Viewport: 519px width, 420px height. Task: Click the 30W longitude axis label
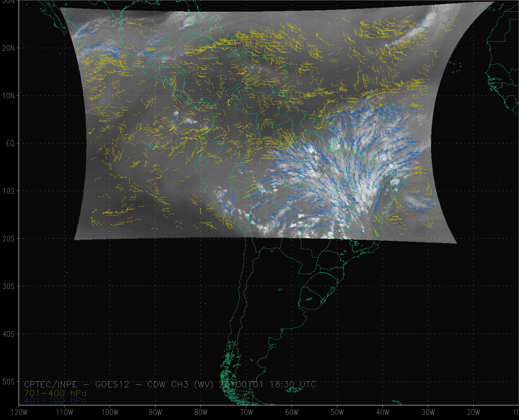(x=428, y=412)
